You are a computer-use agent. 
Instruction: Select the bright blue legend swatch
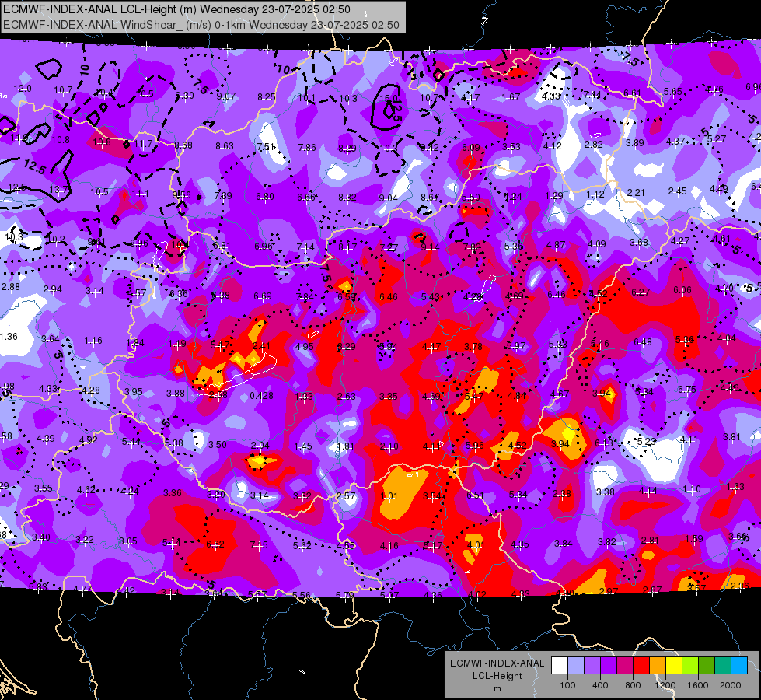[x=739, y=666]
